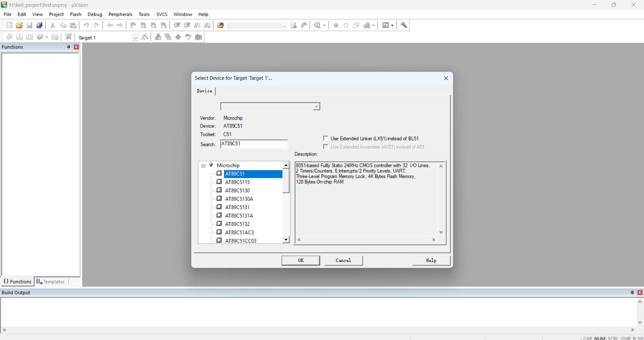The image size is (644, 340).
Task: Open the Peripherals menu
Action: tap(120, 14)
